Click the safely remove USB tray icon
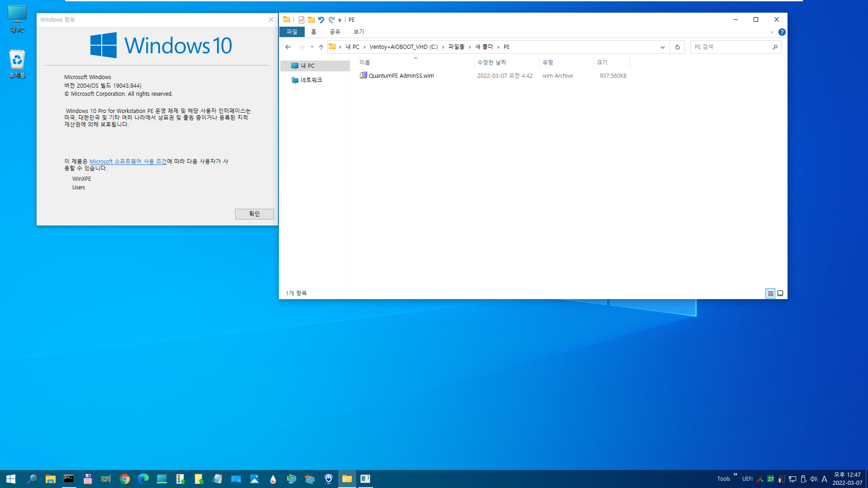Image resolution: width=868 pixels, height=488 pixels. [803, 479]
